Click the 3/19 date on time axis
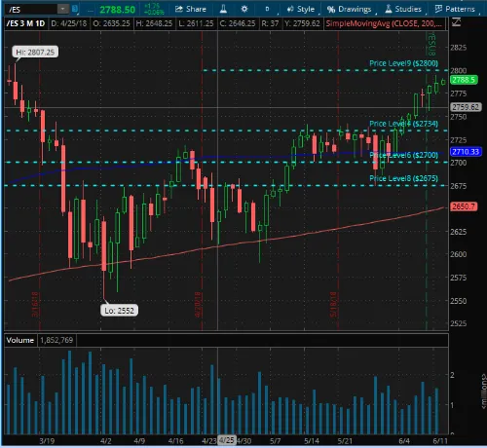Viewport: 487px width, 448px height. [x=47, y=441]
